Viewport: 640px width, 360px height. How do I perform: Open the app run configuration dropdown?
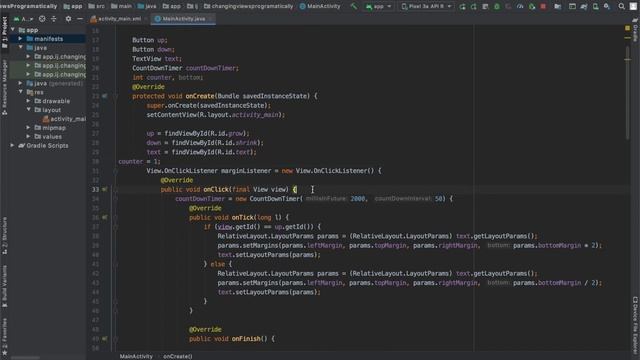point(378,7)
